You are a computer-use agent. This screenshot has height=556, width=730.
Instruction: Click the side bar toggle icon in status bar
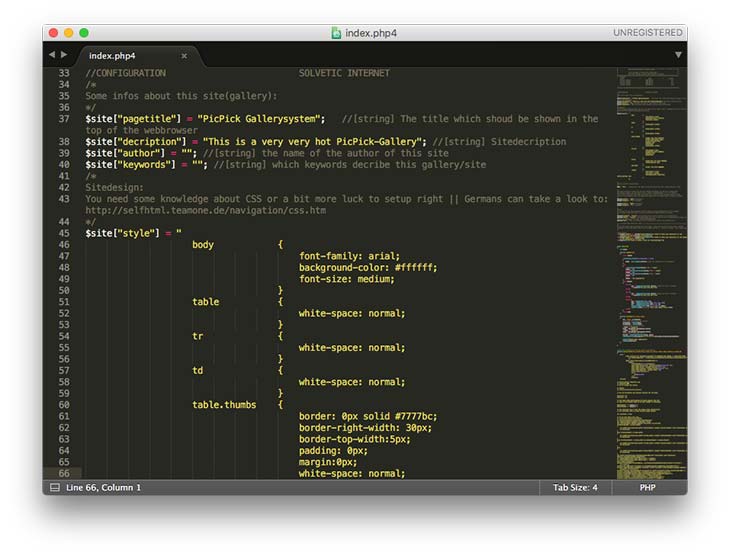54,488
